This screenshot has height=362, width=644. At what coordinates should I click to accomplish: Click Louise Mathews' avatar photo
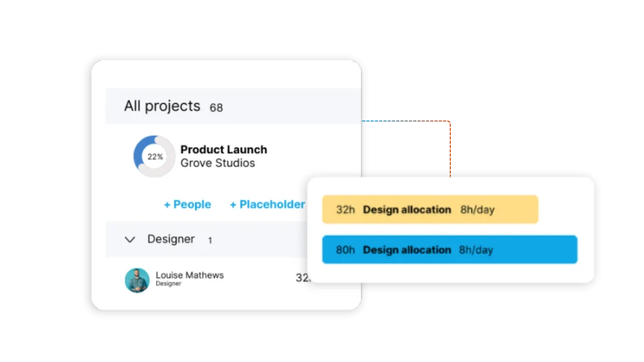(137, 280)
